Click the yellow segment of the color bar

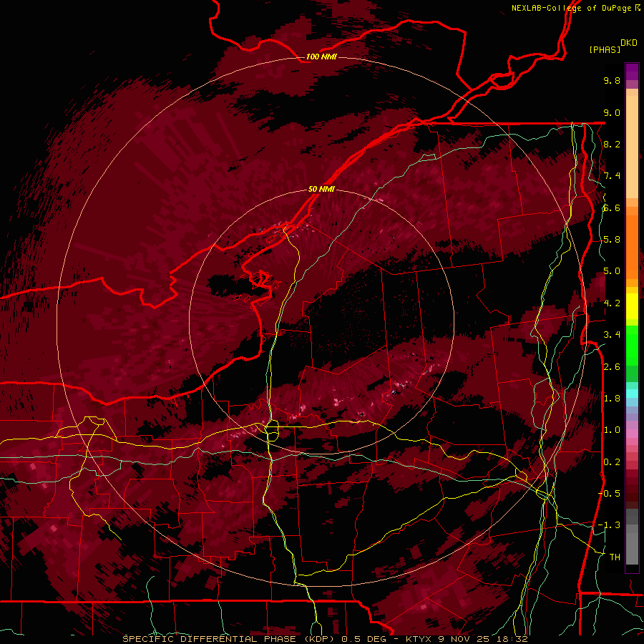632,306
